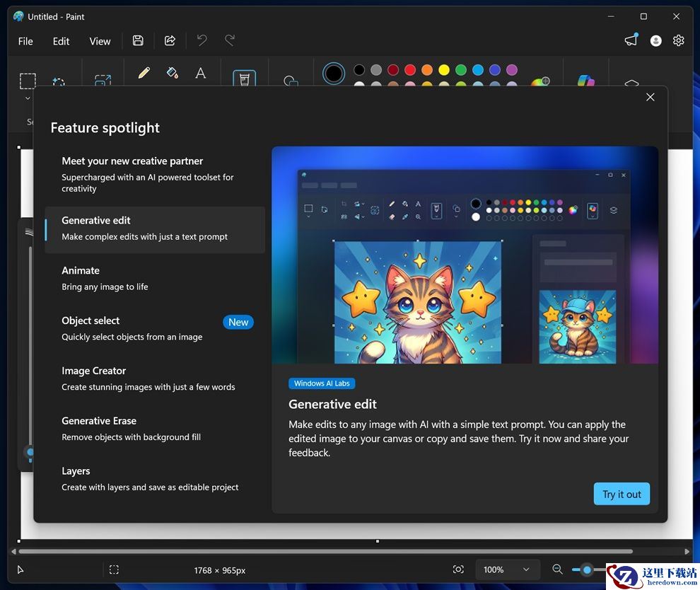
Task: Pick the yellow color swatch
Action: click(444, 69)
